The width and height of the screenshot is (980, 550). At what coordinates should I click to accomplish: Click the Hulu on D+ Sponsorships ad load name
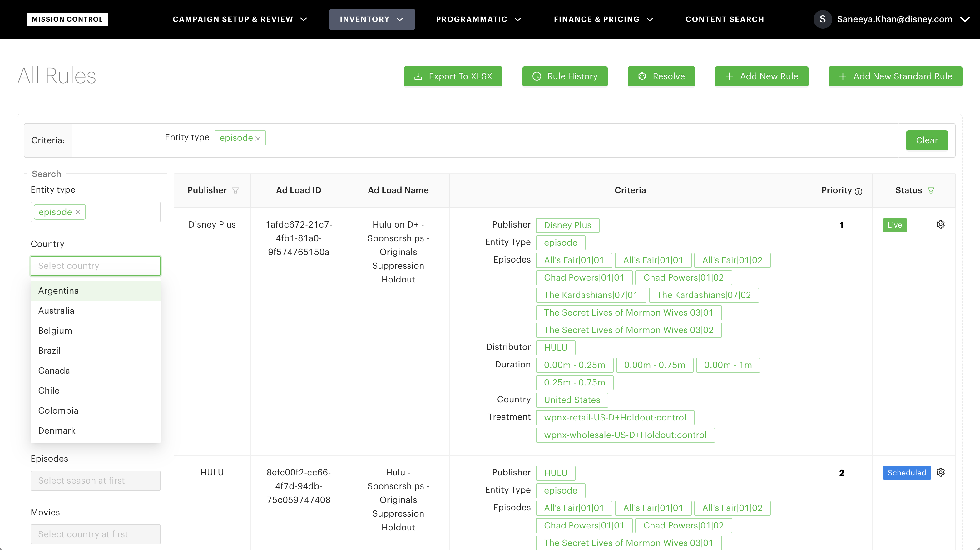pos(398,252)
